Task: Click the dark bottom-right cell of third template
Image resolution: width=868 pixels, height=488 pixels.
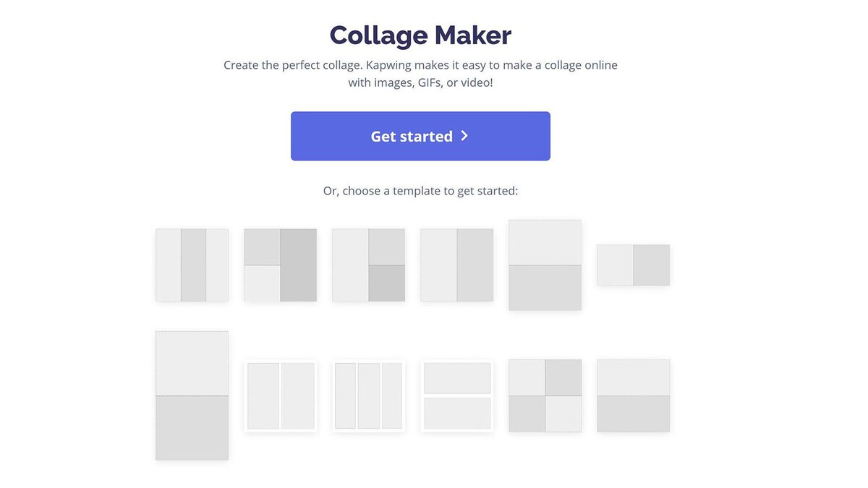Action: pyautogui.click(x=387, y=283)
